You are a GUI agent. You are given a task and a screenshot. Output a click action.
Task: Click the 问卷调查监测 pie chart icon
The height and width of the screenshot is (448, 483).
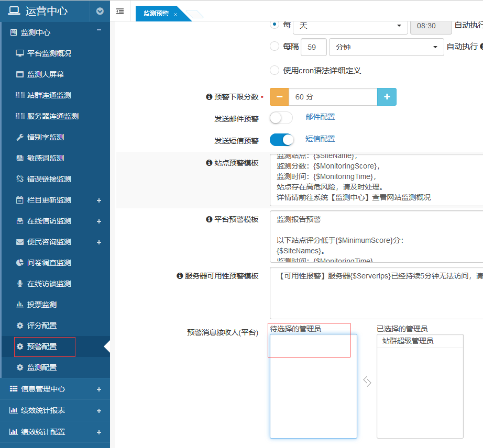20,263
